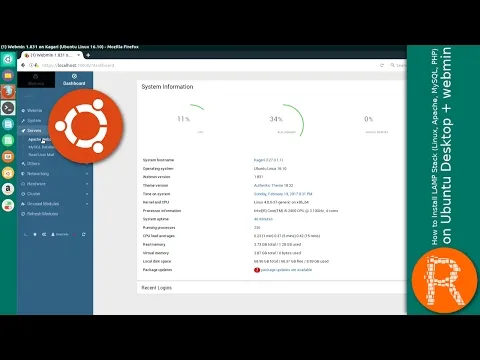Open the Kagari hostname link

pyautogui.click(x=268, y=160)
